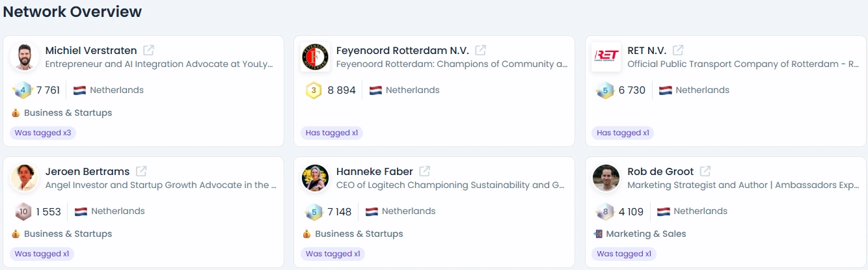Screen dimensions: 868x270
Task: Click 'Was tagged x1' tag on Hanneke Faber card
Action: (333, 254)
